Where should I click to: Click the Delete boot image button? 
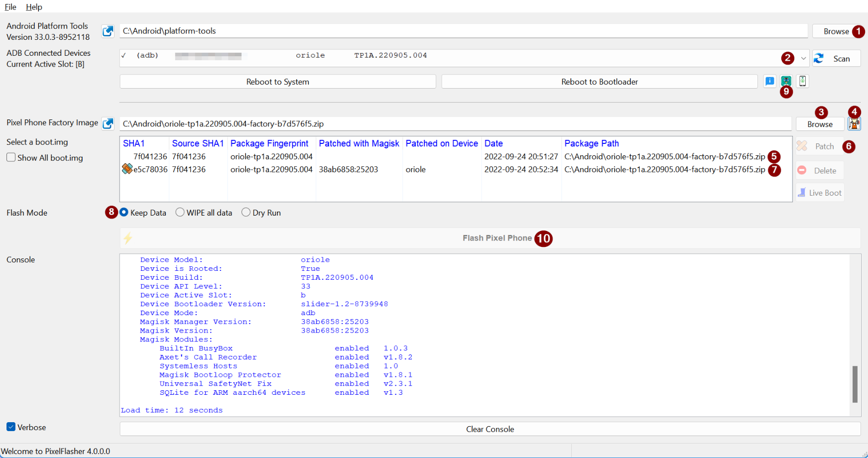pyautogui.click(x=819, y=170)
